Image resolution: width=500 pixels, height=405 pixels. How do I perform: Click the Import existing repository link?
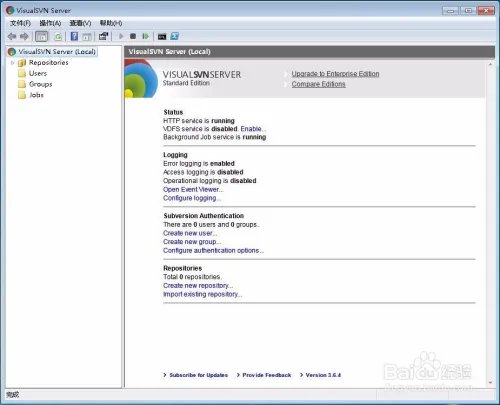click(x=202, y=294)
